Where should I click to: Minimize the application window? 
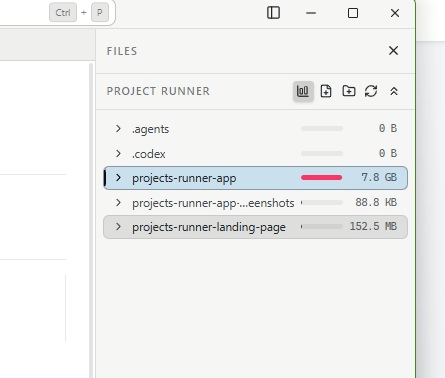point(311,13)
